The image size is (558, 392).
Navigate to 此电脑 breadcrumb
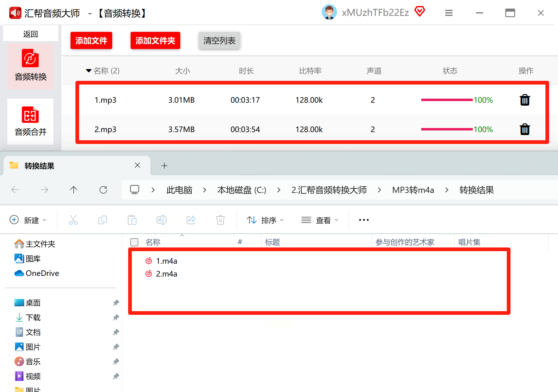(x=179, y=190)
